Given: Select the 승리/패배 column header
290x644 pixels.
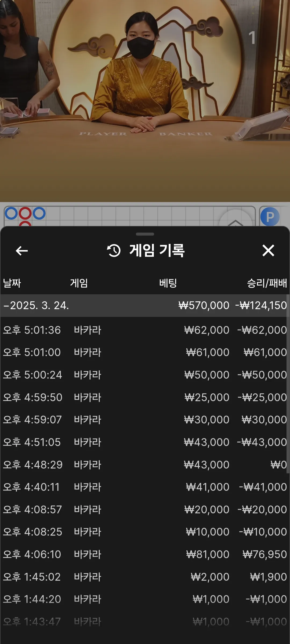Looking at the screenshot, I should pos(267,283).
